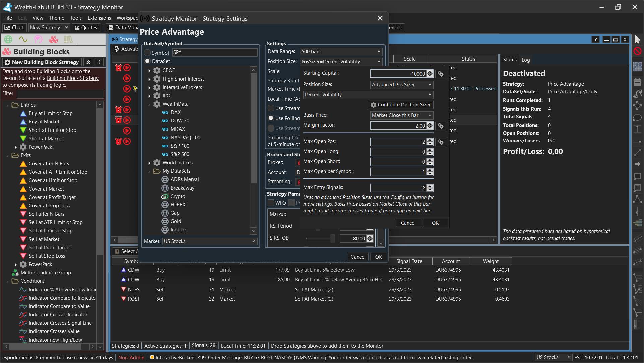Screen dimensions: 644x363
Task: Click gear icon next to Starting Capital
Action: coord(441,74)
